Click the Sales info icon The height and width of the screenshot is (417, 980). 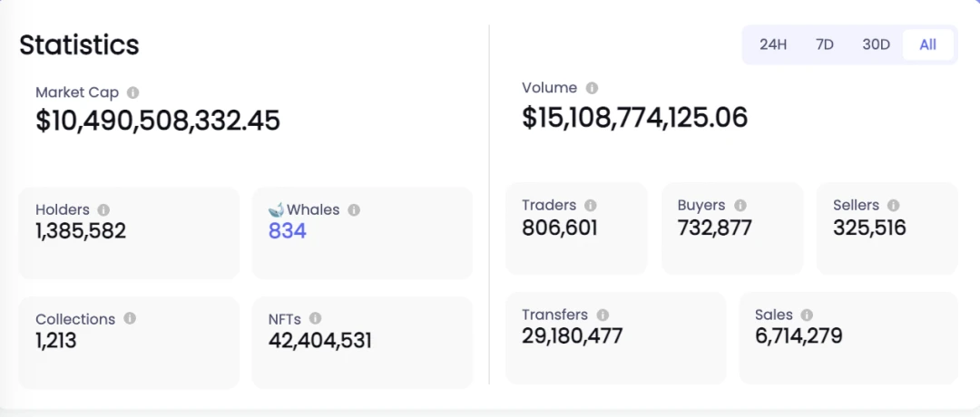(807, 315)
